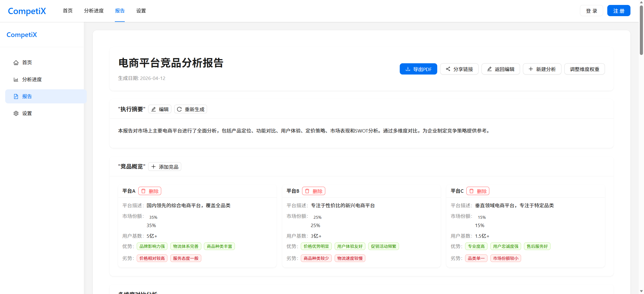Click home icon in sidebar
The image size is (644, 294).
[16, 62]
